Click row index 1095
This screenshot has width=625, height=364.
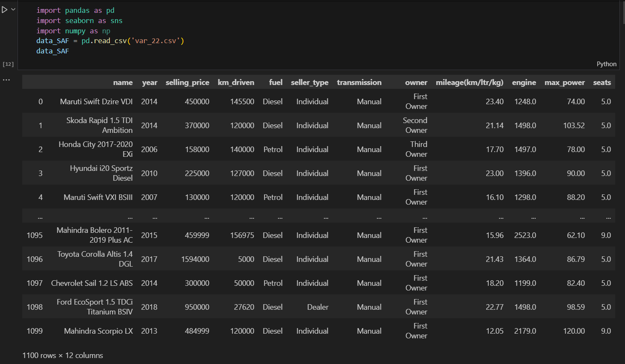[x=35, y=235]
